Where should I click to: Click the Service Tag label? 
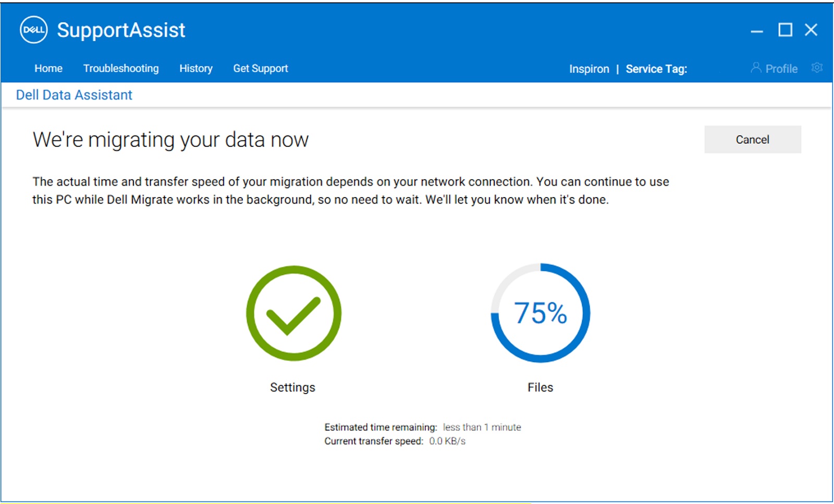(656, 69)
